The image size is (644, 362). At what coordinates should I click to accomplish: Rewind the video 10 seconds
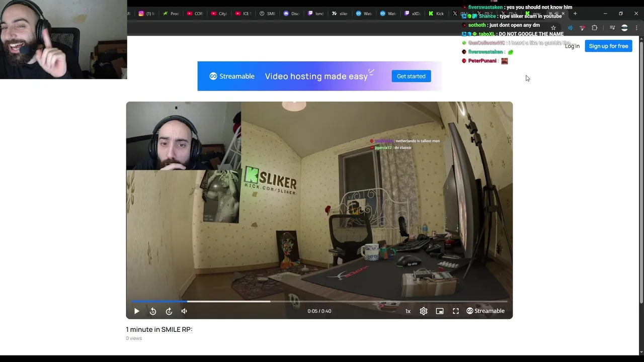[x=153, y=311]
